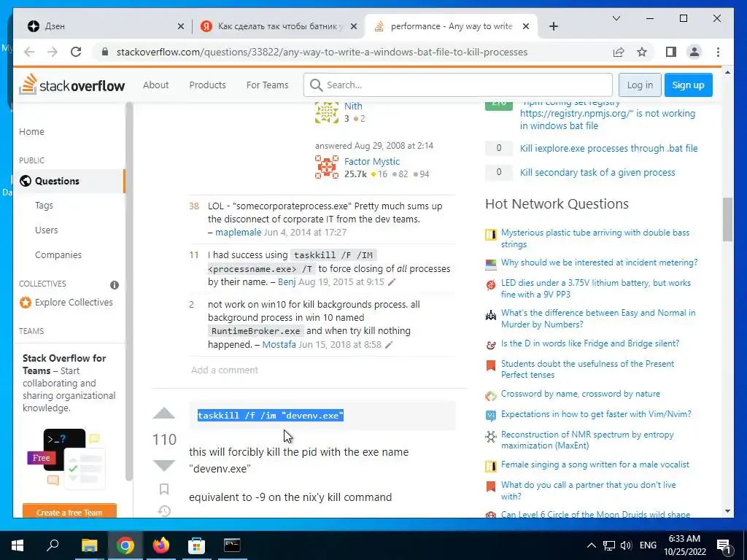The width and height of the screenshot is (747, 560).
Task: Click the volume icon in system tray
Action: coord(627,545)
